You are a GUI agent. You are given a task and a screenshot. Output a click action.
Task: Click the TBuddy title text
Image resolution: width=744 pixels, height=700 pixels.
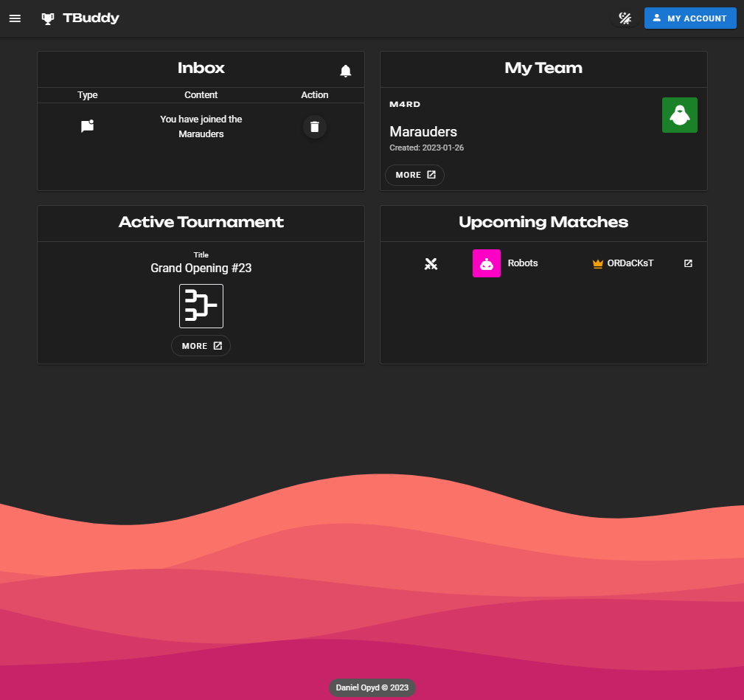pyautogui.click(x=91, y=18)
